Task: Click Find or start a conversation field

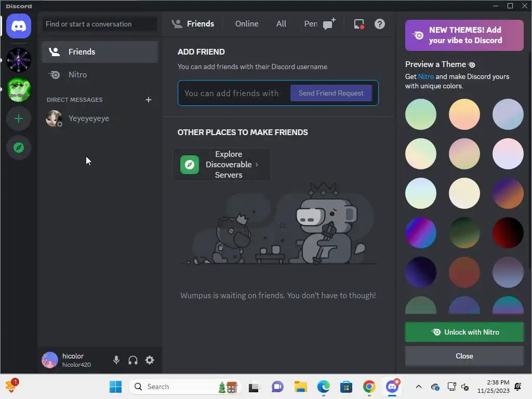Action: (100, 24)
